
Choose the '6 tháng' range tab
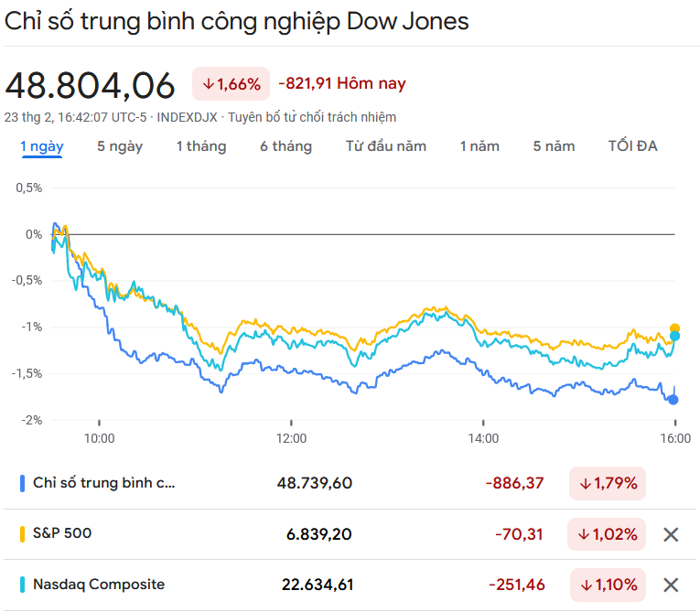(x=285, y=146)
